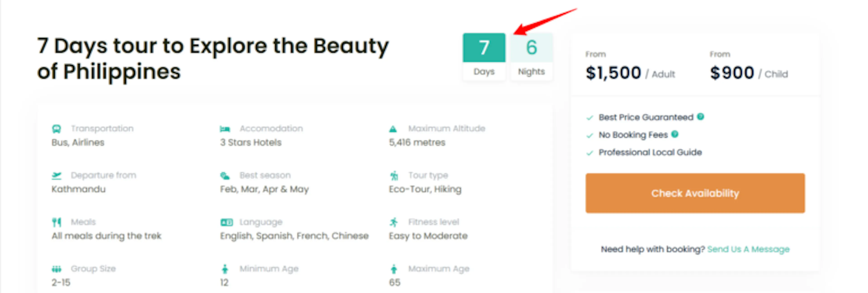Click the Language icon
This screenshot has height=293, width=868.
point(226,222)
